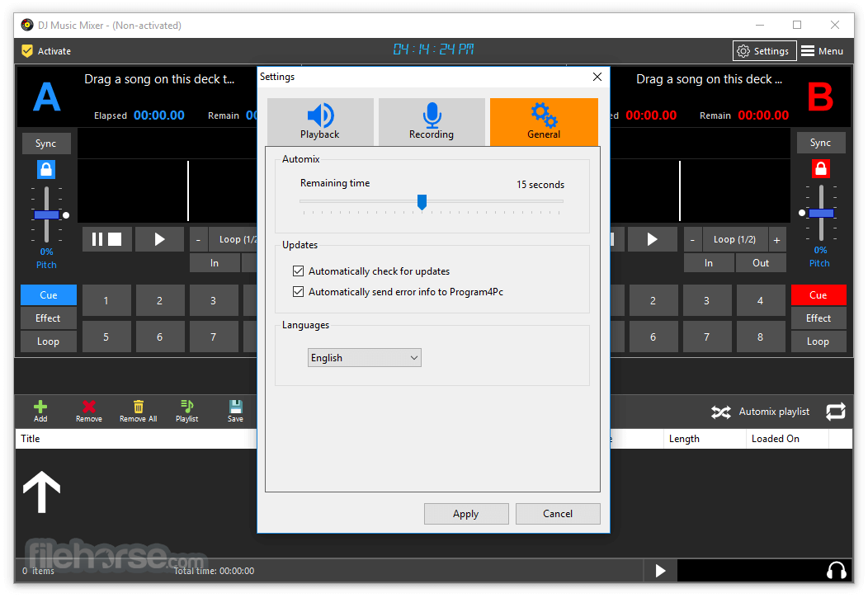Image resolution: width=868 pixels, height=598 pixels.
Task: Toggle Sync on deck B
Action: pyautogui.click(x=820, y=143)
